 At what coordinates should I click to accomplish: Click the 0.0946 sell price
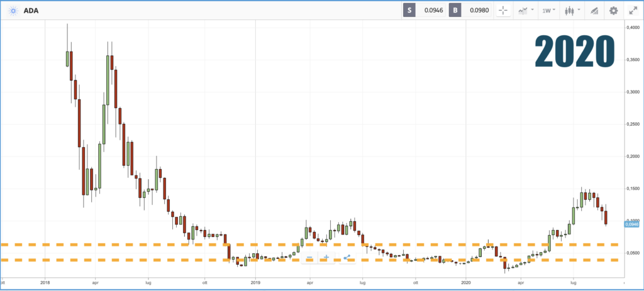(433, 10)
